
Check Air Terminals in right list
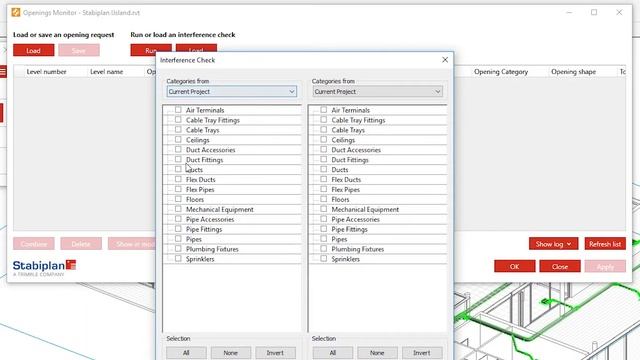pyautogui.click(x=324, y=110)
